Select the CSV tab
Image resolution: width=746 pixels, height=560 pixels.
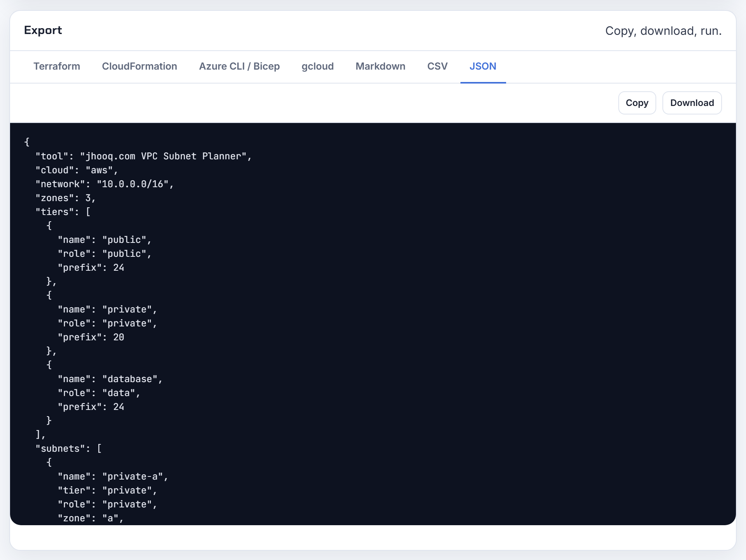(437, 66)
